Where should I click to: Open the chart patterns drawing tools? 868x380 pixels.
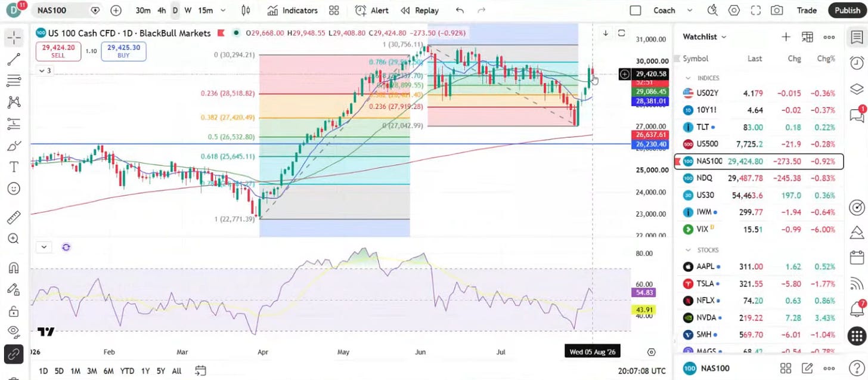click(14, 102)
